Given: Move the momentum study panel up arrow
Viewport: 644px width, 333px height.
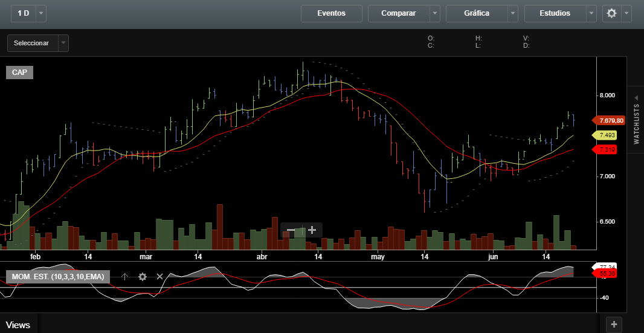Looking at the screenshot, I should pyautogui.click(x=125, y=277).
